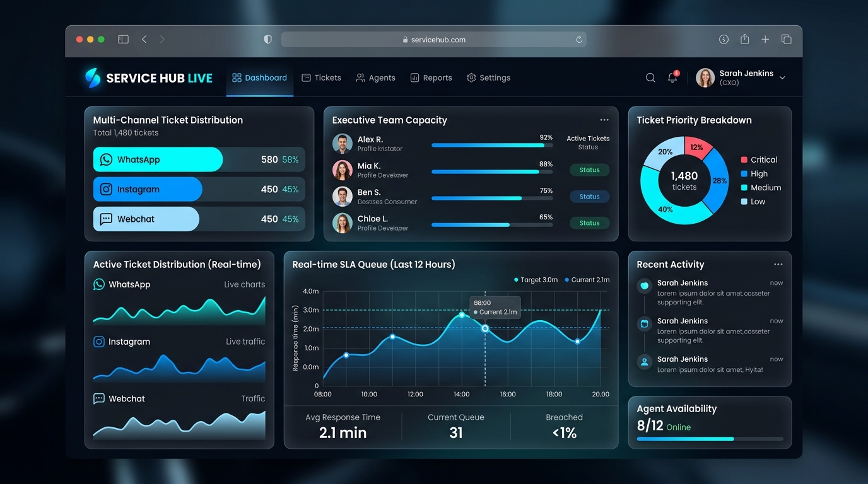
Task: Go to the Agents tab
Action: click(x=375, y=78)
